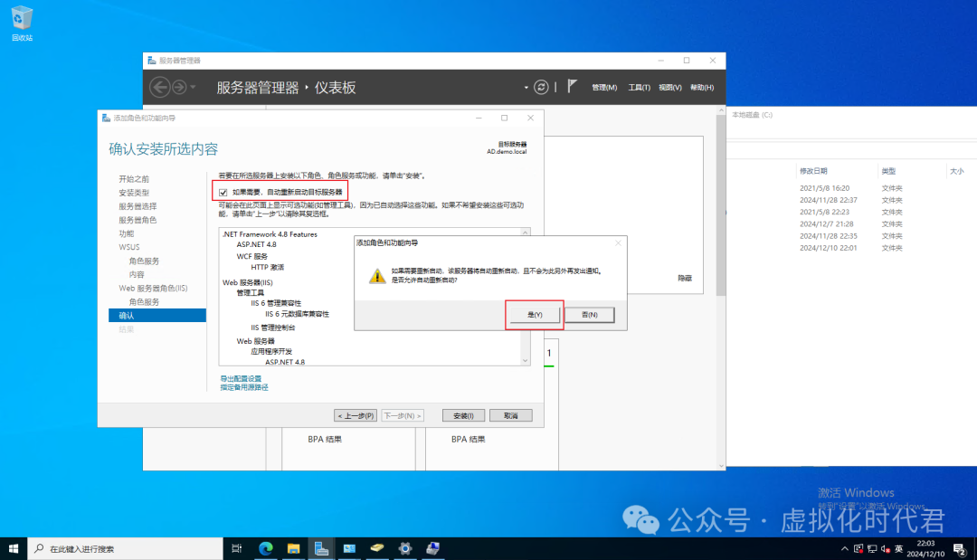Go to Web 服务器角色(IIS) wizard step
The width and height of the screenshot is (977, 560).
tap(153, 288)
